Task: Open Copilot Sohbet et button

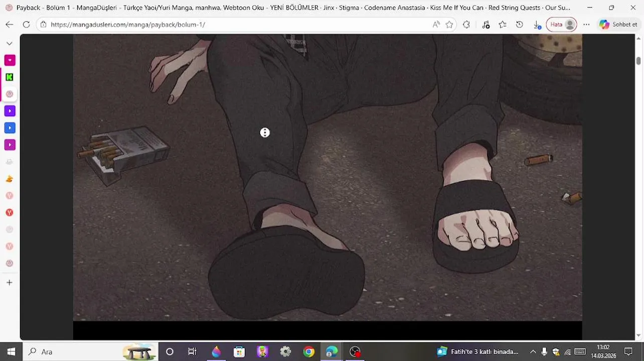Action: pyautogui.click(x=618, y=25)
